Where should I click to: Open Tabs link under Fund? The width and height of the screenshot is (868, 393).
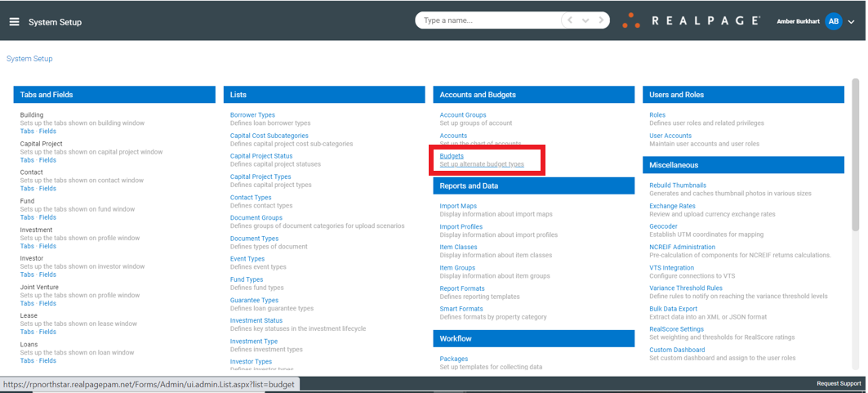tap(27, 217)
